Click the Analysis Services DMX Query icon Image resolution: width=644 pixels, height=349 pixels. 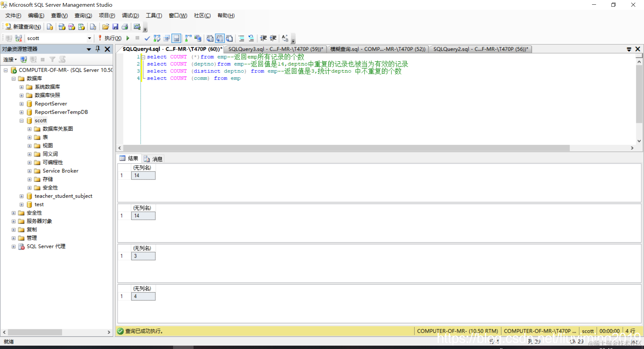tap(71, 27)
